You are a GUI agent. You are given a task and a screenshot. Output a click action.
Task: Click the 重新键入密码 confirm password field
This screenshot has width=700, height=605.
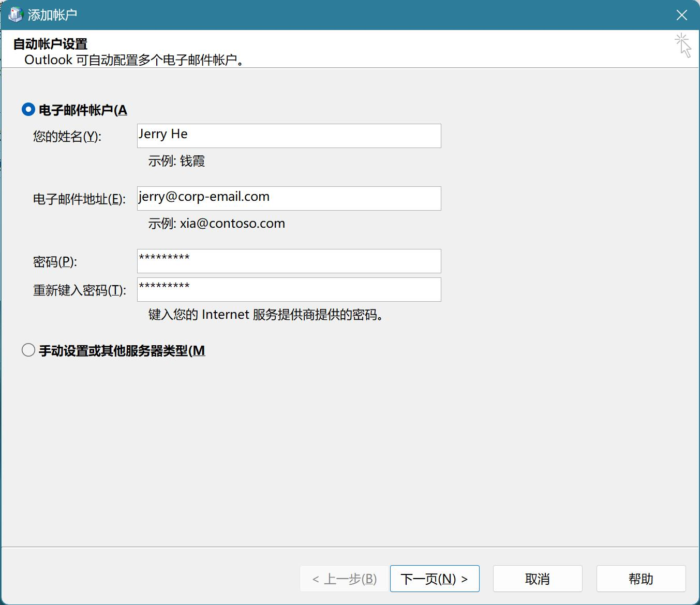click(289, 289)
